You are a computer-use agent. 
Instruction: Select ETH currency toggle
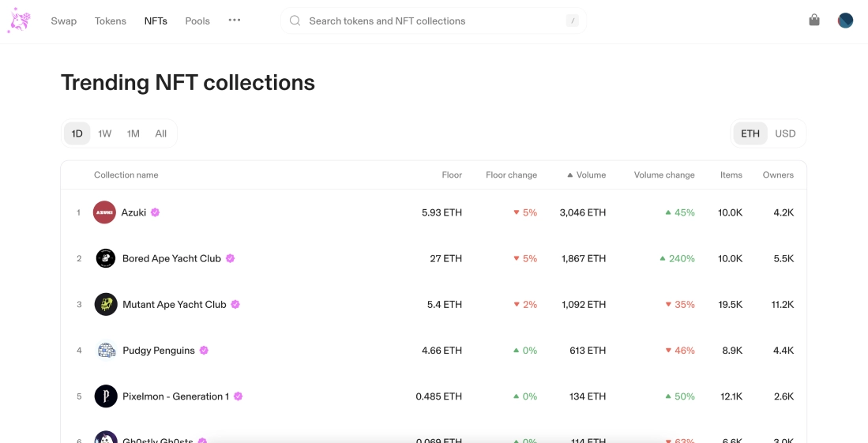pos(750,133)
